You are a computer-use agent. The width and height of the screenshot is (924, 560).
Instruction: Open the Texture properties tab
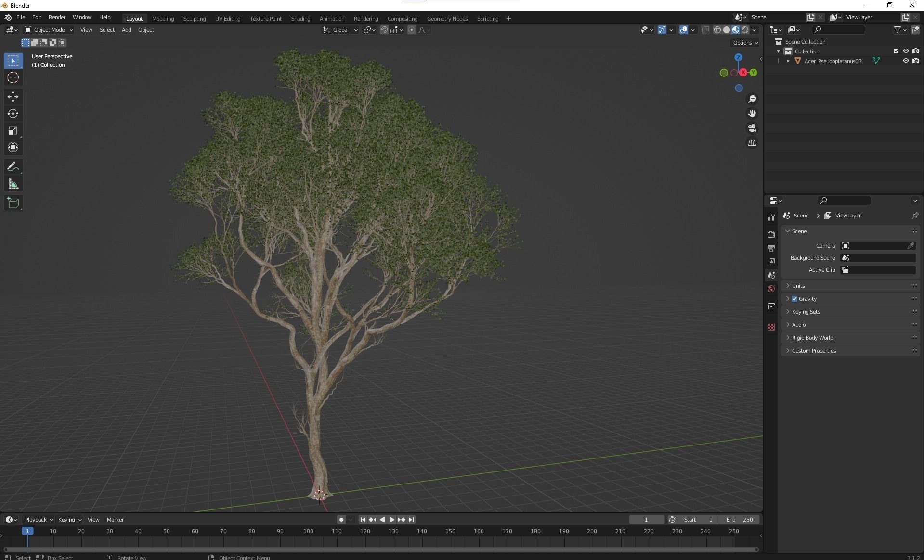(x=771, y=327)
